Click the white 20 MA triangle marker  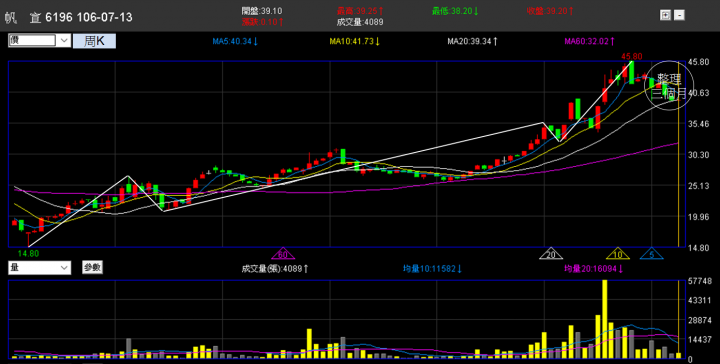click(x=551, y=254)
